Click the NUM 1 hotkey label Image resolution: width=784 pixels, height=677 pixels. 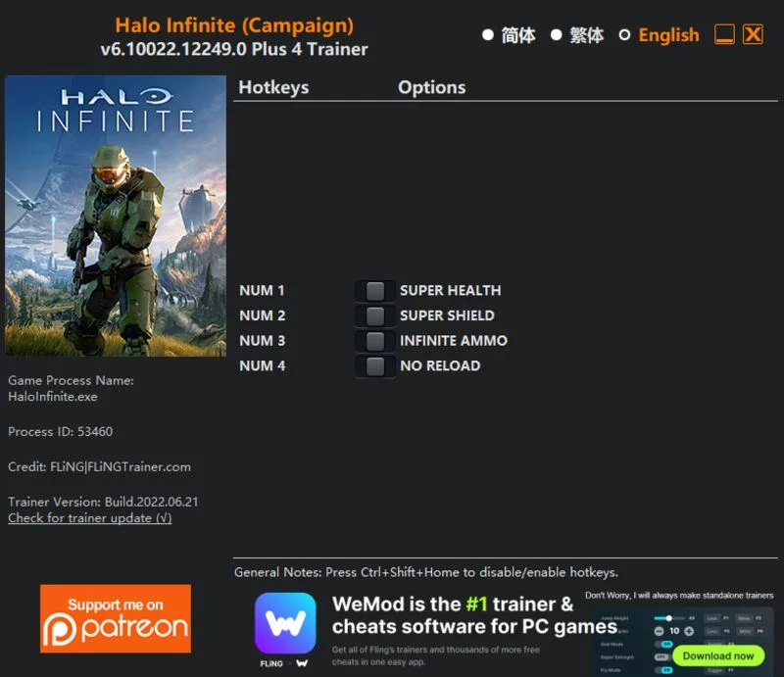tap(262, 291)
